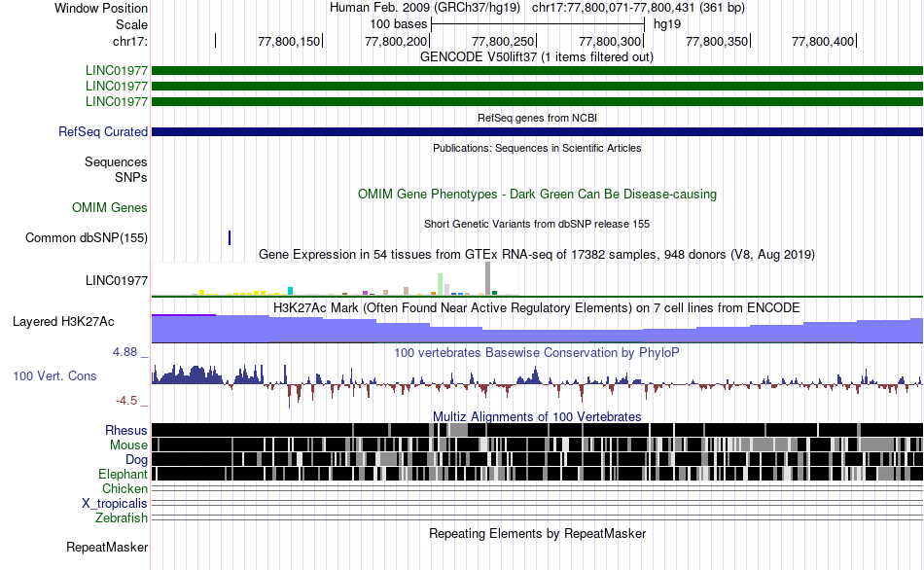Click the "Rhesus" species label
Image resolution: width=924 pixels, height=570 pixels.
point(126,430)
